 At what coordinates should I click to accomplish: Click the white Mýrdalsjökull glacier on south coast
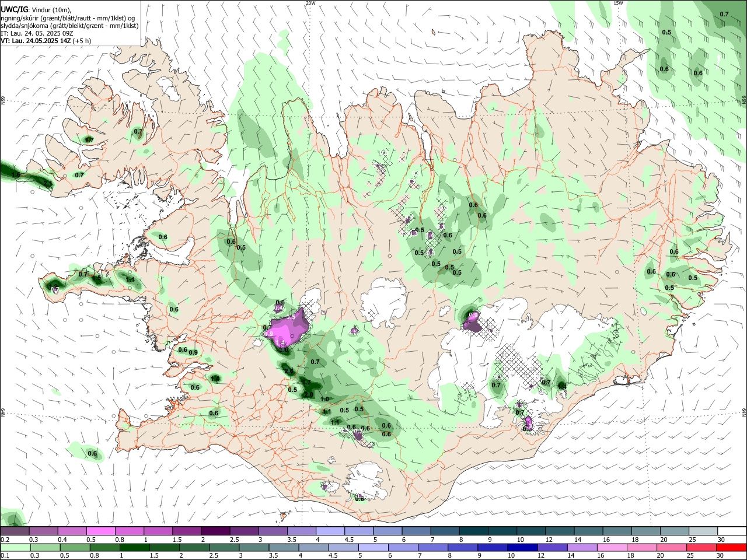[364, 481]
